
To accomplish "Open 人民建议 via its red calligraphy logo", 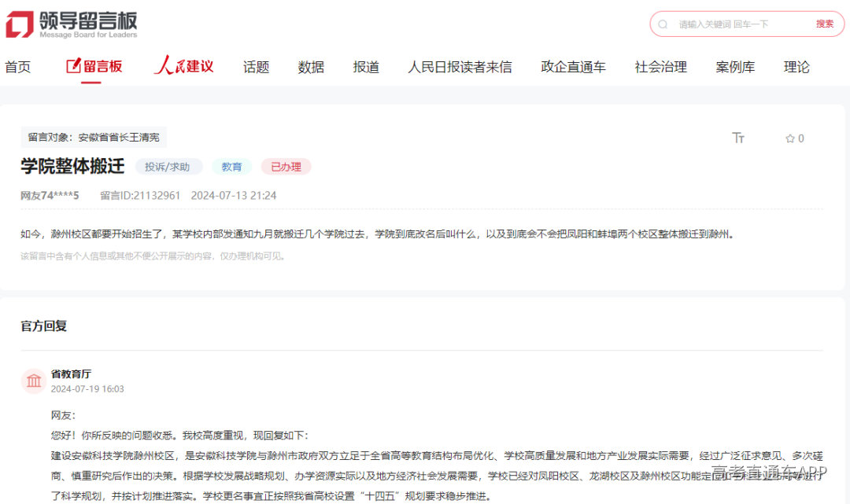I will 183,66.
